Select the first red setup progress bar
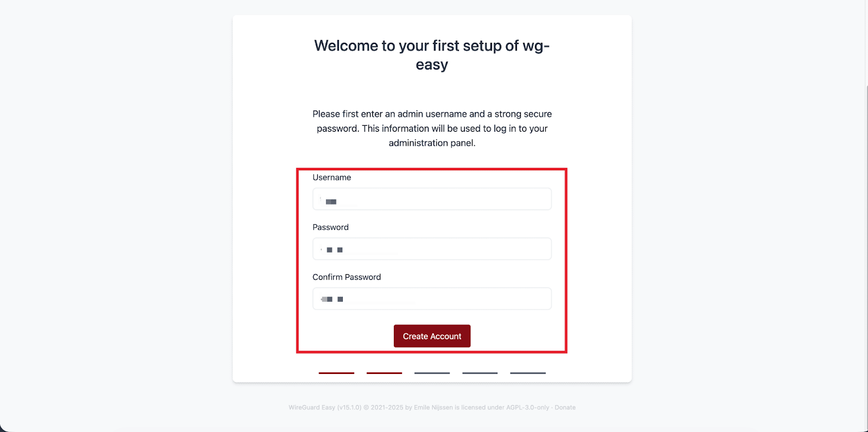The height and width of the screenshot is (432, 868). click(336, 373)
